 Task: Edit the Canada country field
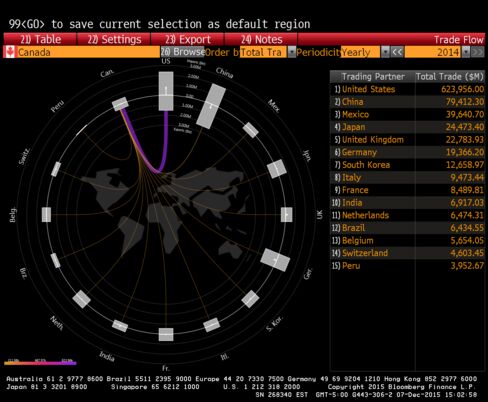88,52
